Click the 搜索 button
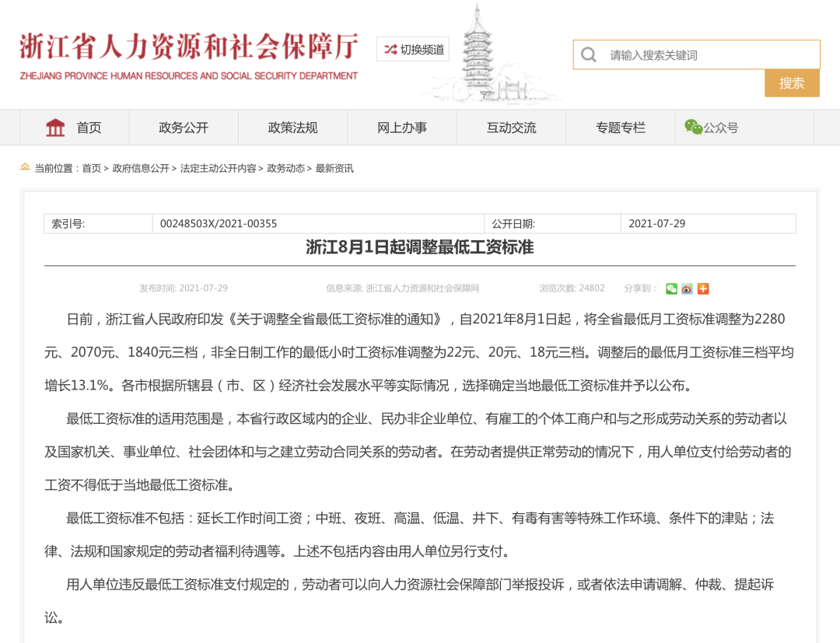The height and width of the screenshot is (643, 840). click(x=792, y=83)
